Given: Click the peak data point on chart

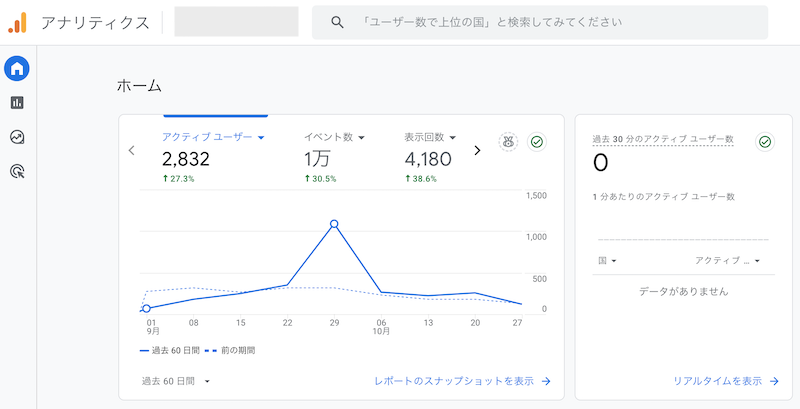Looking at the screenshot, I should tap(334, 224).
